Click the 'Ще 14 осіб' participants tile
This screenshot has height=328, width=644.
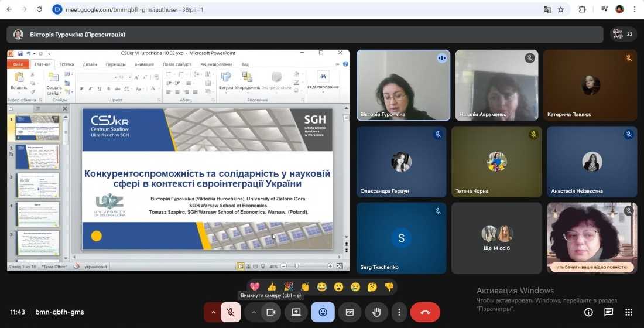[497, 238]
